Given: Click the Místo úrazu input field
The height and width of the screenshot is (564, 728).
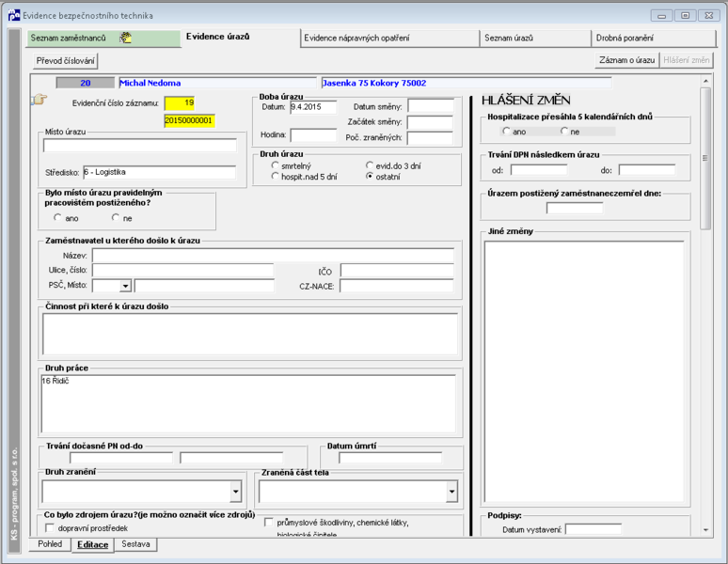Looking at the screenshot, I should (x=140, y=146).
